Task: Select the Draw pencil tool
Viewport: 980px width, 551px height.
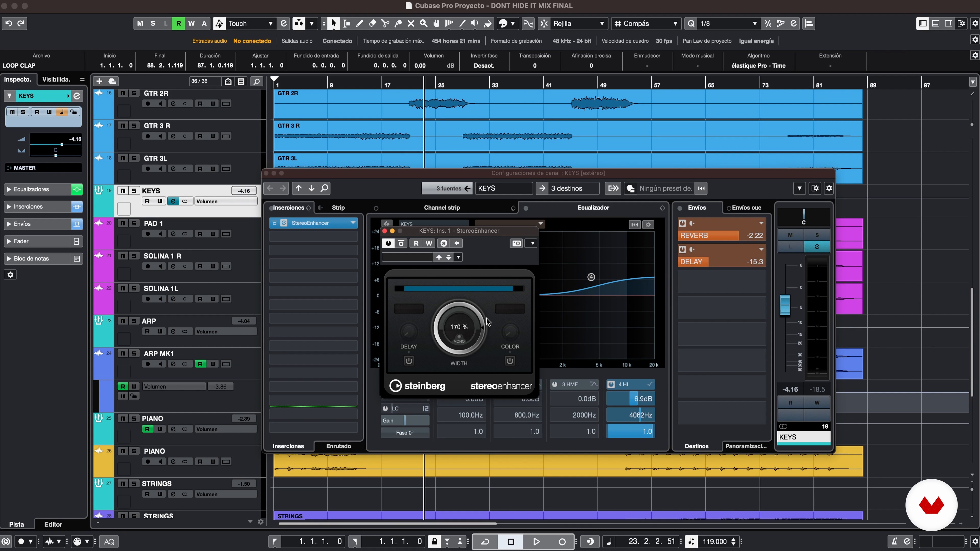Action: tap(360, 23)
